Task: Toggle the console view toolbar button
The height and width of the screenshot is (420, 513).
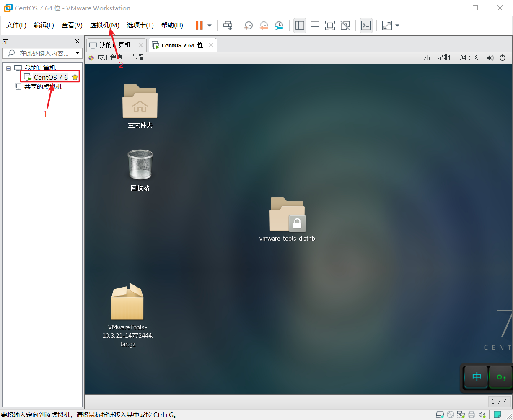Action: (x=366, y=26)
